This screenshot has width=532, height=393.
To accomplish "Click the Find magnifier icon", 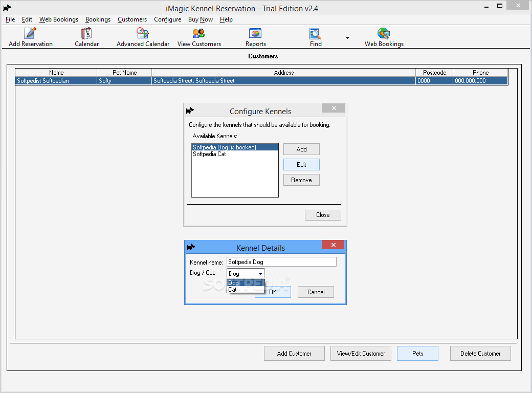I will click(x=315, y=33).
